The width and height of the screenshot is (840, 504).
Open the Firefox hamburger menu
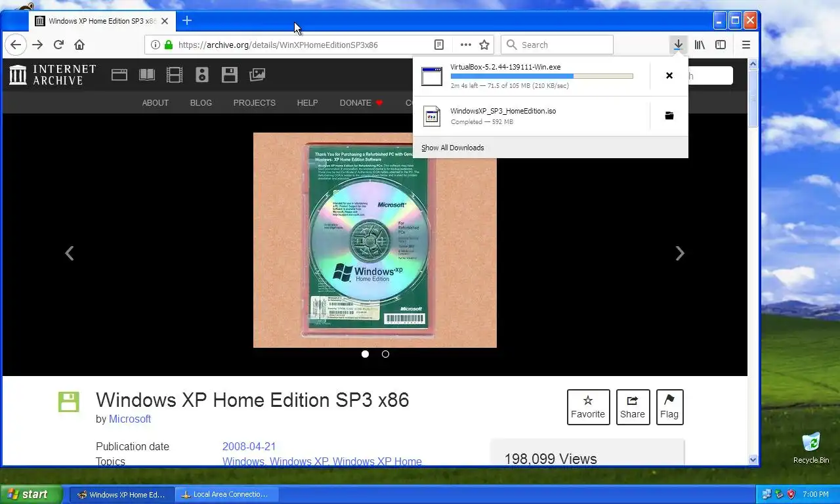[745, 45]
